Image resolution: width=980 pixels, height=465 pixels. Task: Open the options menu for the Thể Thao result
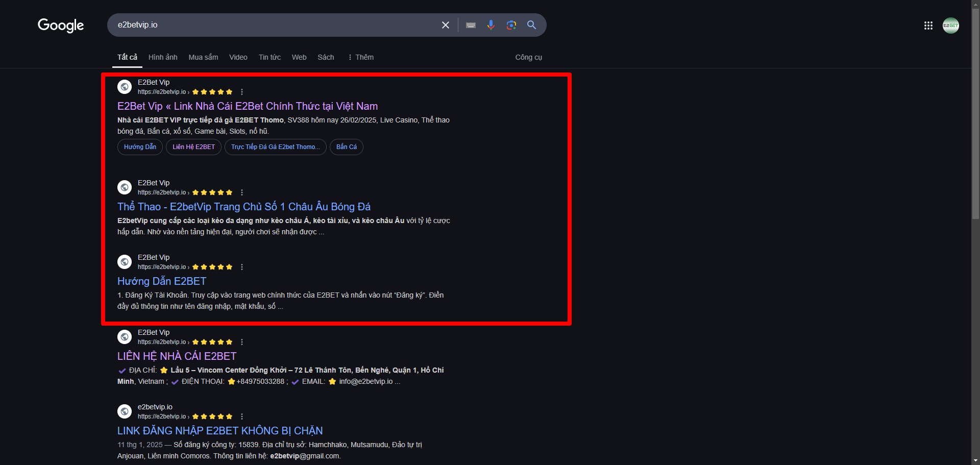tap(242, 192)
